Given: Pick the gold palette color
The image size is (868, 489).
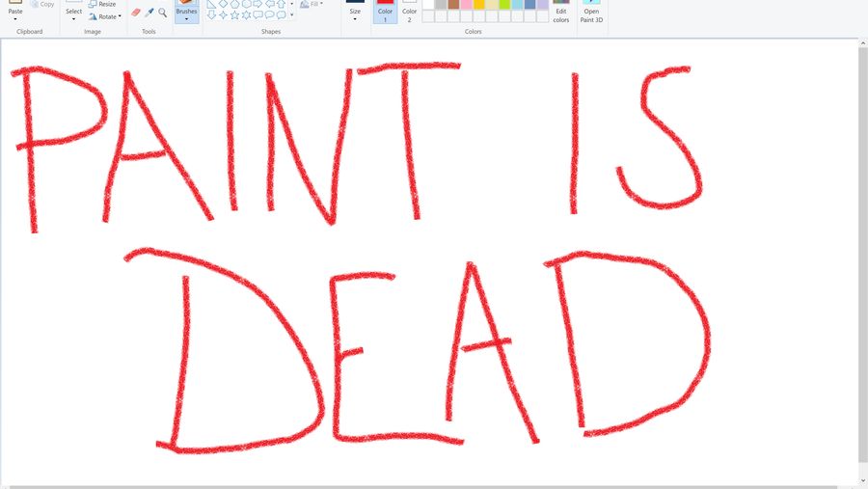Looking at the screenshot, I should [x=478, y=4].
